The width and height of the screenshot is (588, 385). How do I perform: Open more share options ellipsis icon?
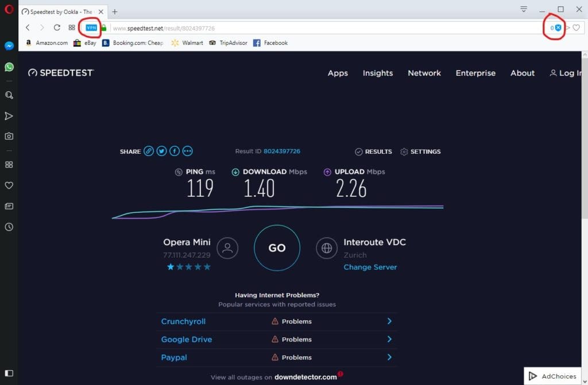[x=188, y=151]
